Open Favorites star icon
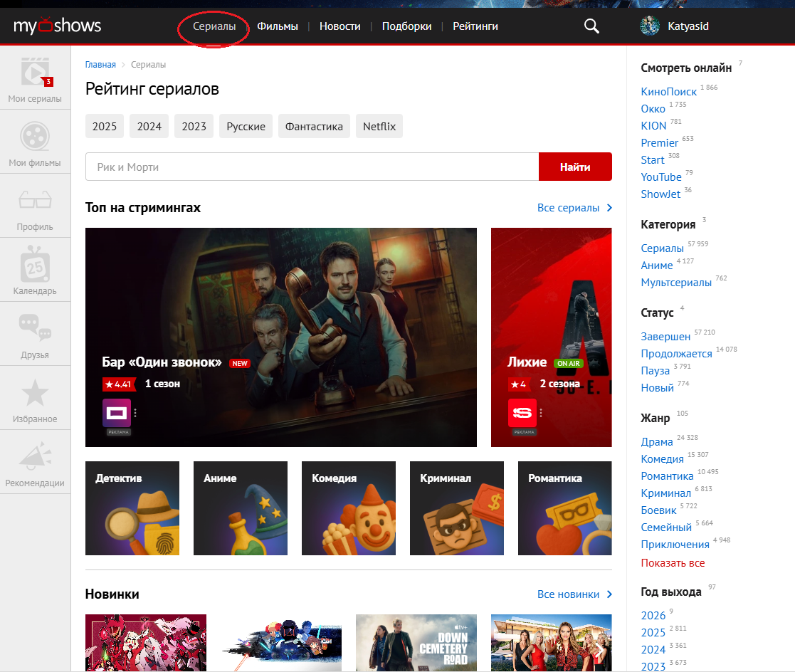This screenshot has height=672, width=795. tap(35, 392)
